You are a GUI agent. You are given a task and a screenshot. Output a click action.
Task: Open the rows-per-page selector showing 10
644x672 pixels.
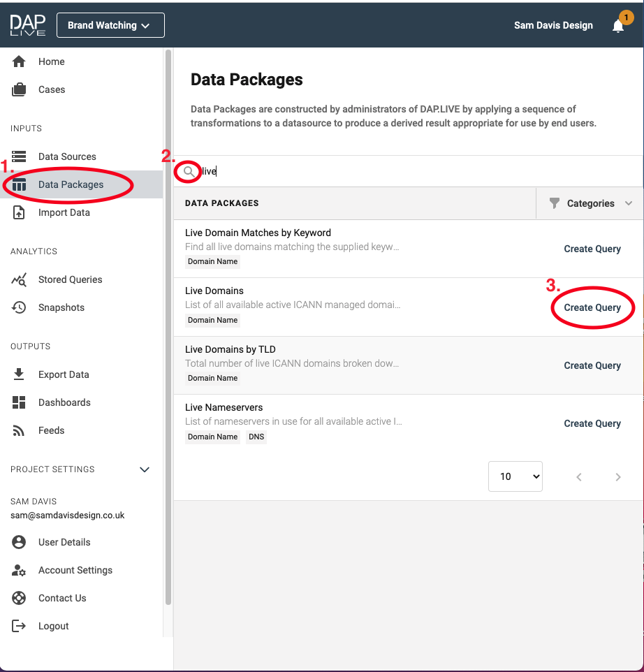click(x=515, y=476)
